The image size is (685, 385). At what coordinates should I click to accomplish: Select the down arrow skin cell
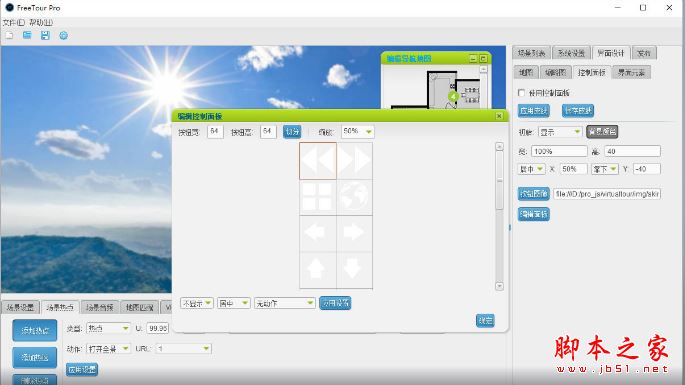tap(354, 270)
